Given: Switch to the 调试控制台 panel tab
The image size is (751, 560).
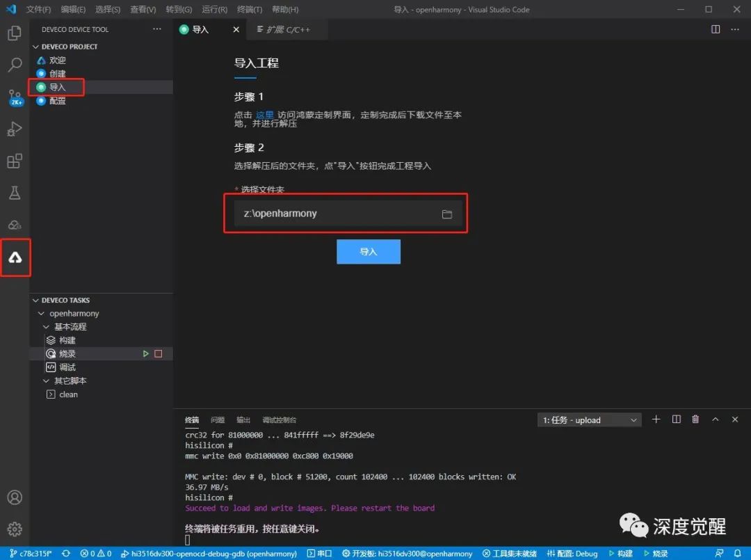Looking at the screenshot, I should pyautogui.click(x=280, y=419).
